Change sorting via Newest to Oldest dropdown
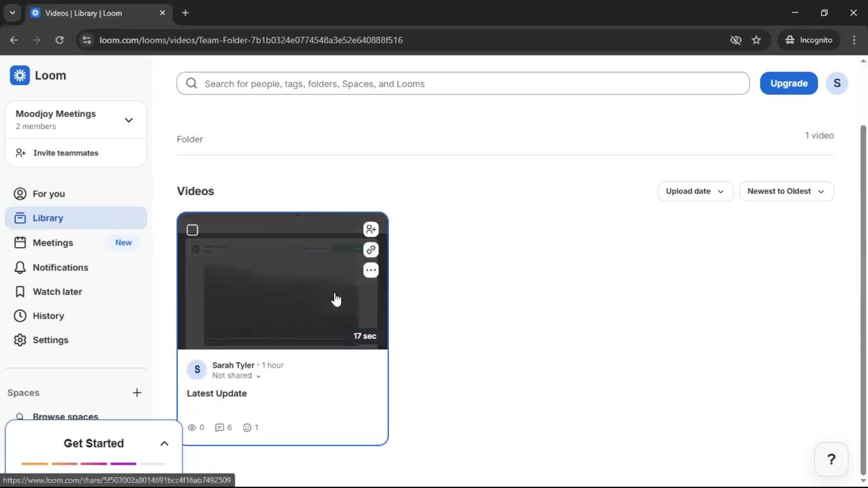868x488 pixels. [786, 191]
